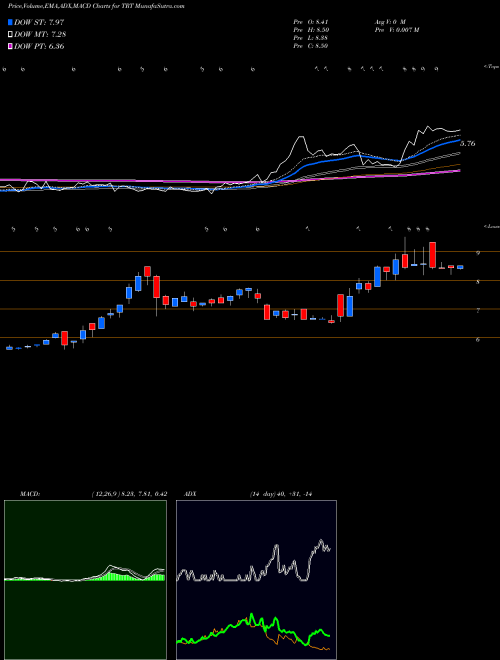Open the ADX indicator chart panel
This screenshot has height=660, width=500.
pyautogui.click(x=256, y=580)
